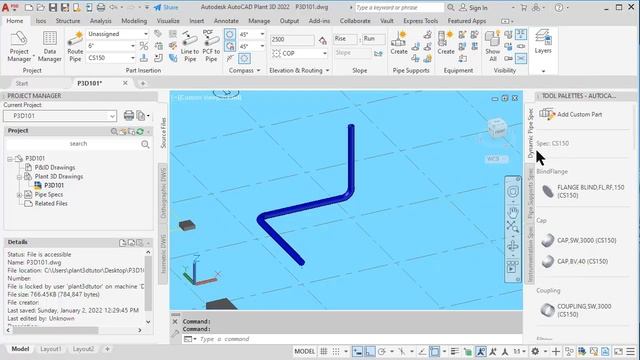The width and height of the screenshot is (640, 360).
Task: Click the command line input field
Action: click(x=352, y=339)
